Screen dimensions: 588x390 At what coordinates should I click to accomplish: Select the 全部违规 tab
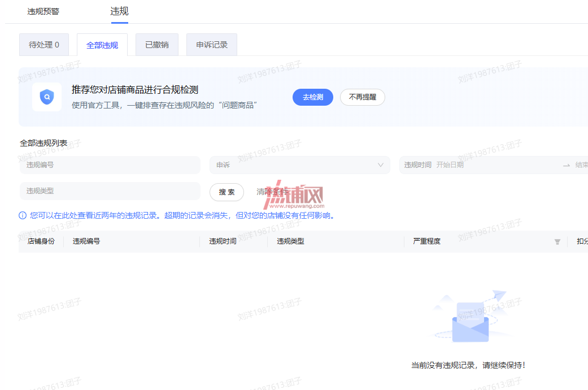(x=102, y=45)
